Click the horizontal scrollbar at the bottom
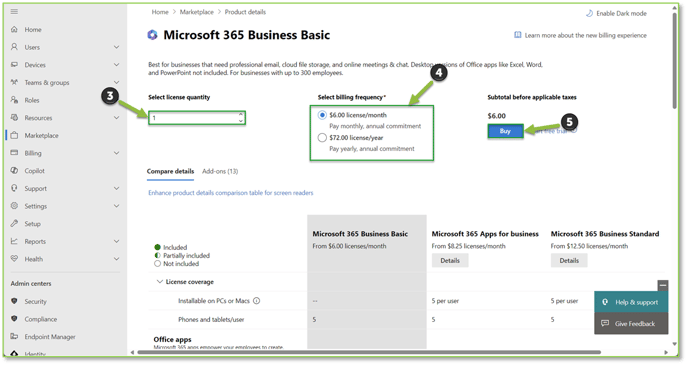The width and height of the screenshot is (687, 365). [369, 352]
